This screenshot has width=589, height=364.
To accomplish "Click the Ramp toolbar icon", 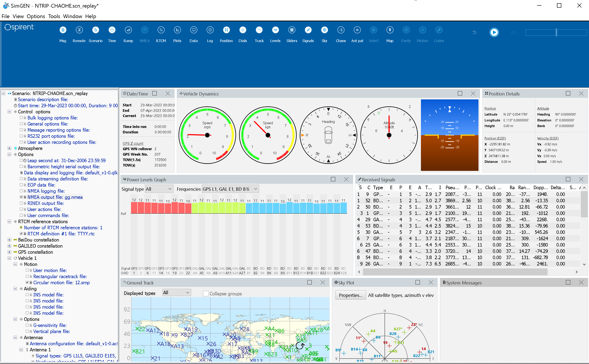I will click(x=128, y=30).
